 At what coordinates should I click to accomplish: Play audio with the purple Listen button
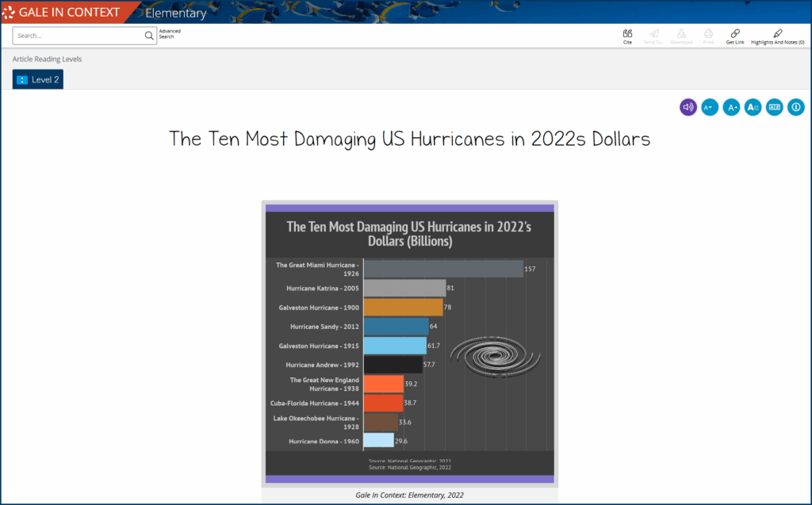coord(688,107)
